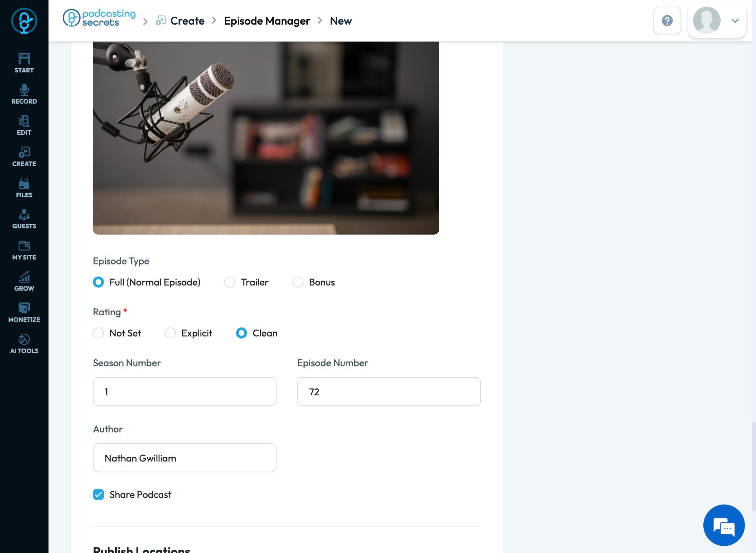The image size is (756, 553).
Task: Open AI Tools in sidebar
Action: pos(24,343)
